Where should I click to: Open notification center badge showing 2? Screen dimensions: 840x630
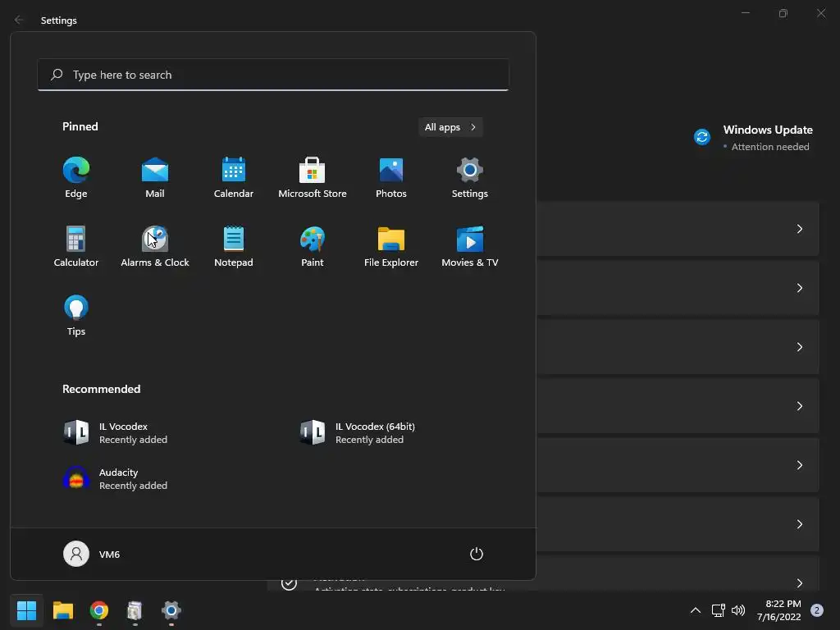click(x=817, y=610)
